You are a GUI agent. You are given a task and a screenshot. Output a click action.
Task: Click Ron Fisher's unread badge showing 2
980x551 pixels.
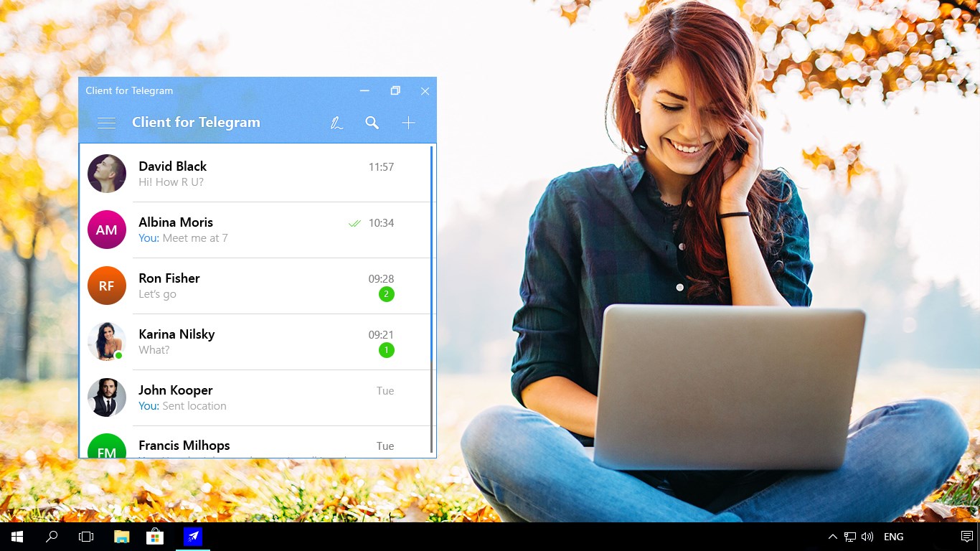387,294
